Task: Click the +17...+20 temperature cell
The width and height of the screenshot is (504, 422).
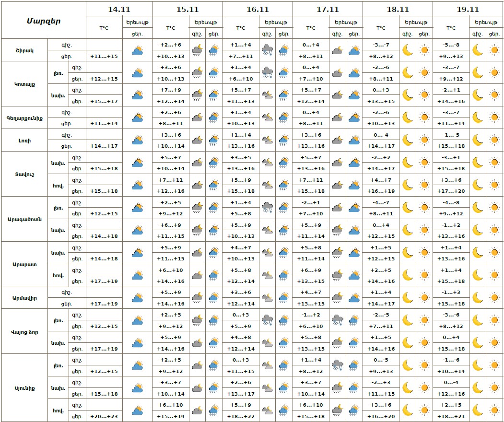Action: coord(451,191)
